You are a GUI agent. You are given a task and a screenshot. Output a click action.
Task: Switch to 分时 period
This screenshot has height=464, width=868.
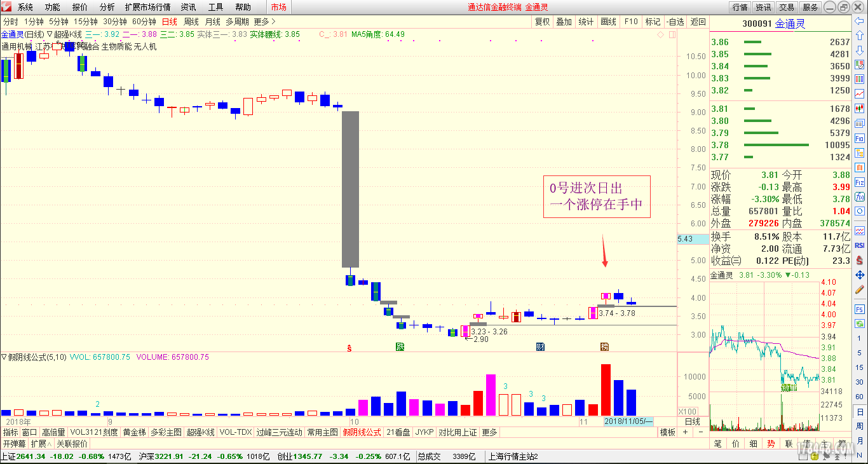[10, 22]
